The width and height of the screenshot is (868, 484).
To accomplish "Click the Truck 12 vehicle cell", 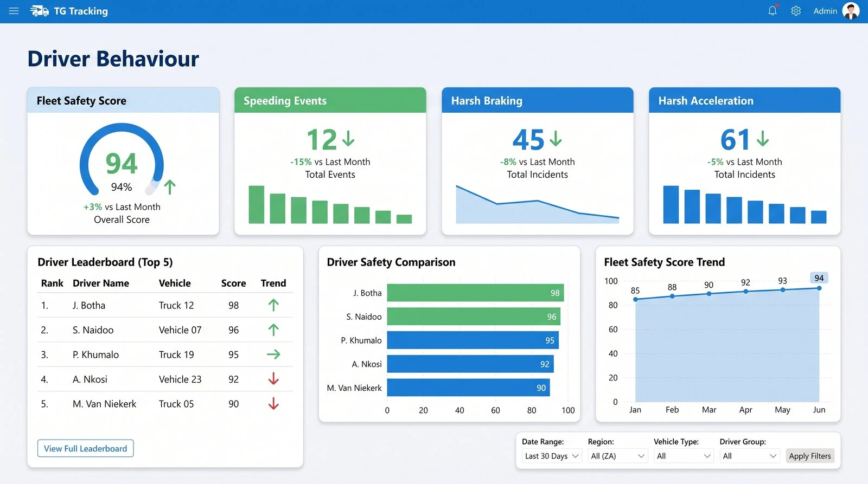I will [x=176, y=305].
